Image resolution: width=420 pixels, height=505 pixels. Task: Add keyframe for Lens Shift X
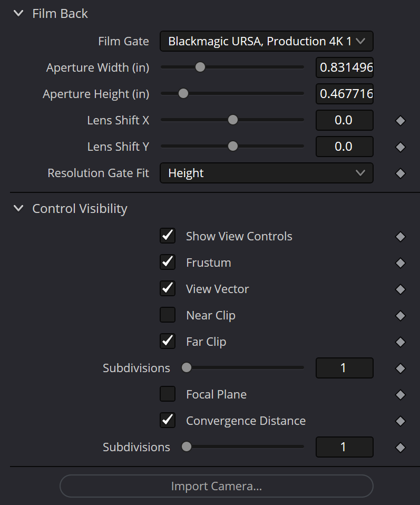coord(401,121)
